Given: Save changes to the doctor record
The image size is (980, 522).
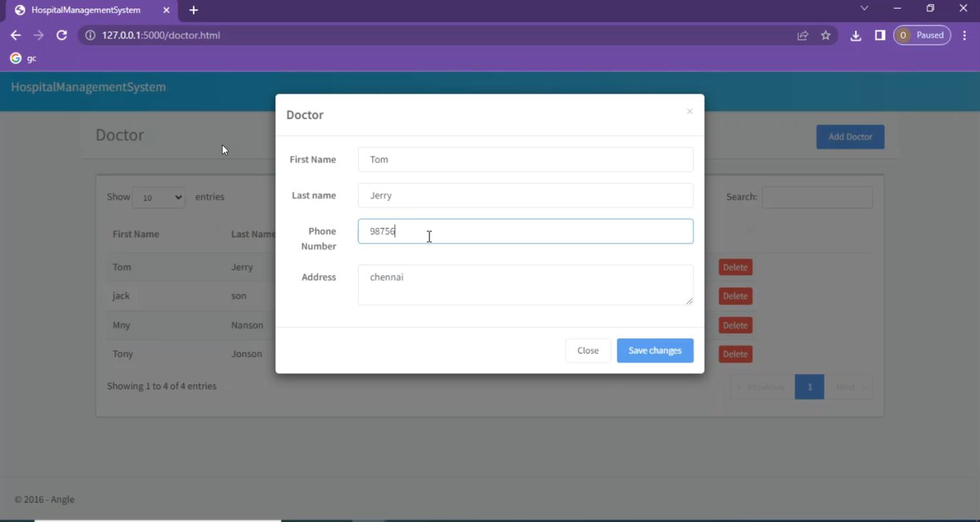Looking at the screenshot, I should pos(655,351).
